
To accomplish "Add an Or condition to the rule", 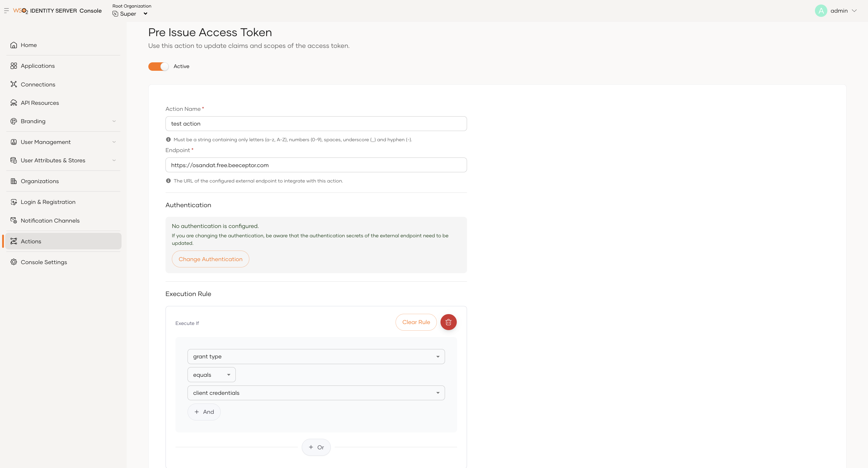I will tap(316, 447).
